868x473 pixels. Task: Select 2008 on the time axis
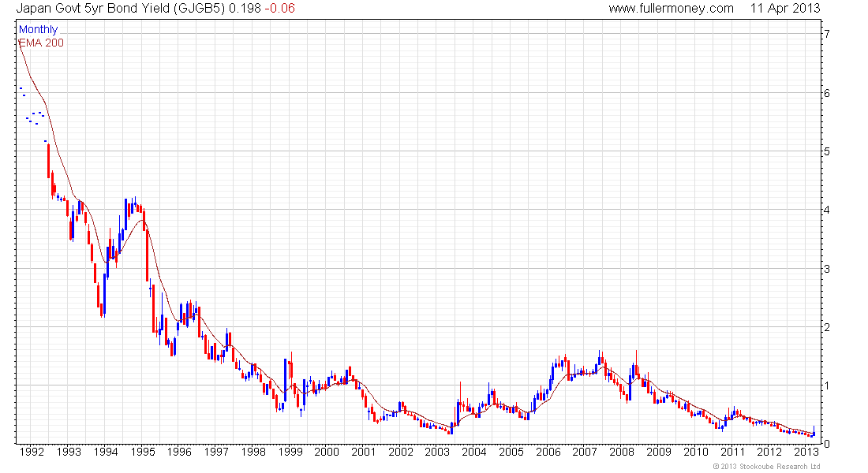point(622,452)
